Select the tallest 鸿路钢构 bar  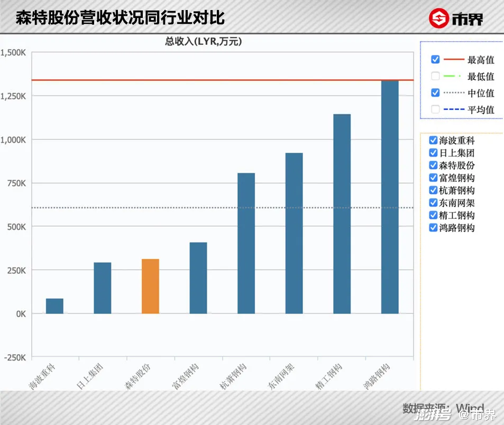390,197
